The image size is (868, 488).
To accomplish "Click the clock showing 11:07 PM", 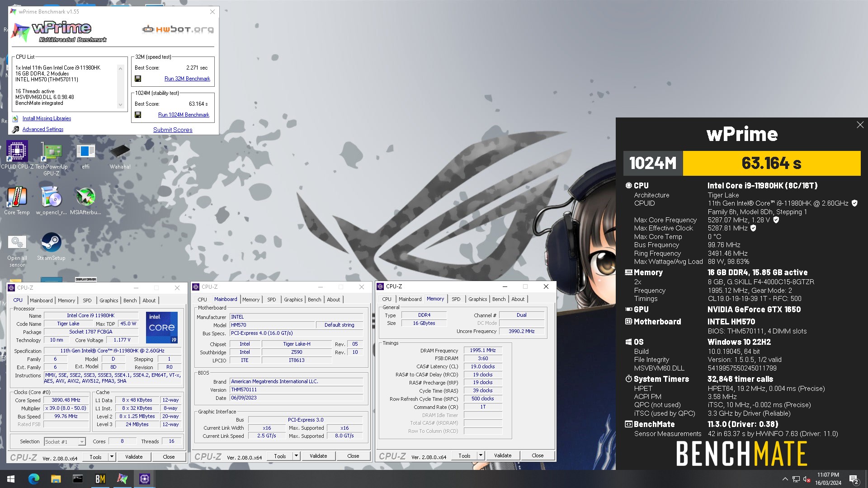I will click(828, 475).
